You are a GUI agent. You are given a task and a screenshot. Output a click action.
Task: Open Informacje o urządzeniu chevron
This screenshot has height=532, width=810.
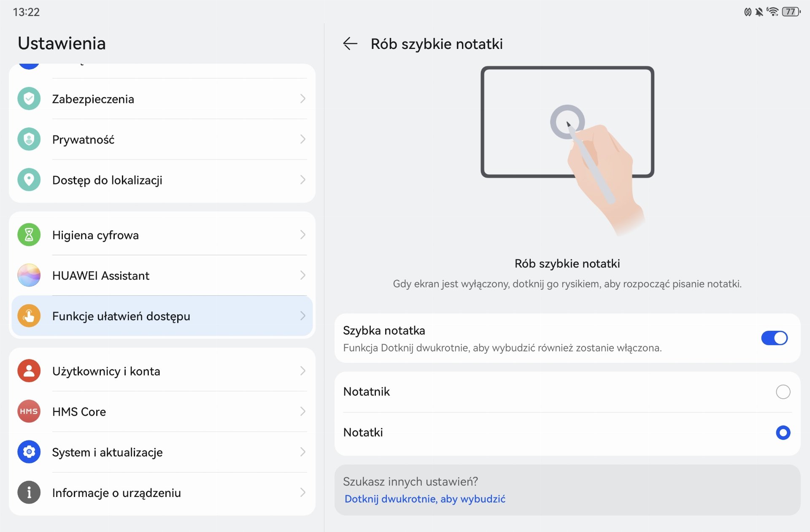[x=302, y=492]
